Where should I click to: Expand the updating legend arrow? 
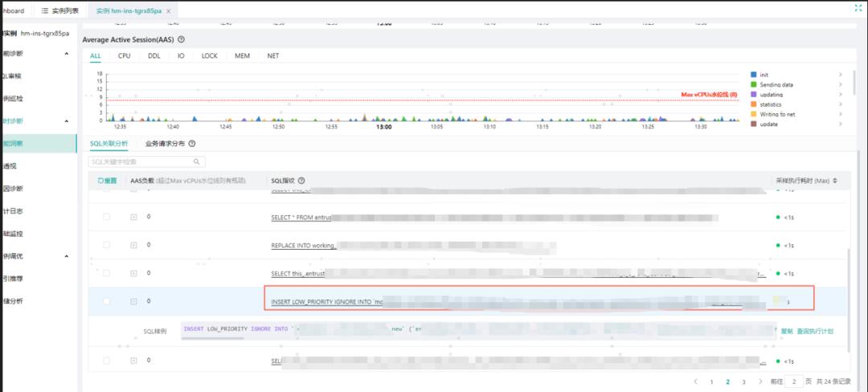pyautogui.click(x=841, y=95)
